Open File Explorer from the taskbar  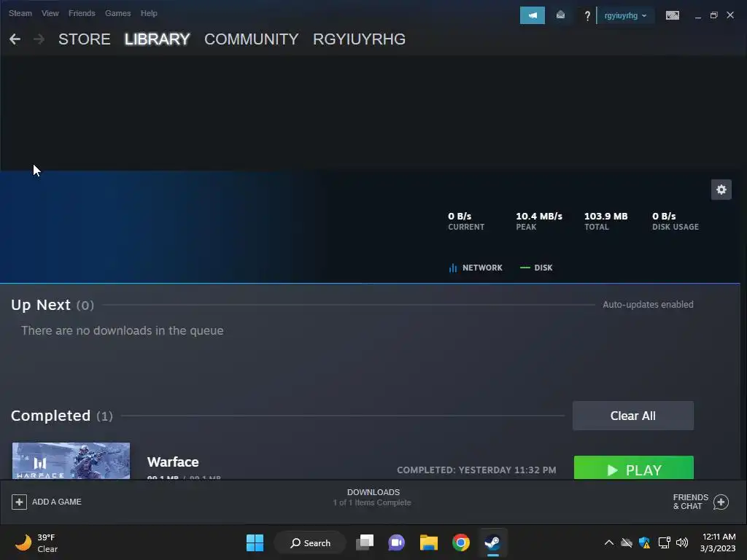pyautogui.click(x=429, y=542)
